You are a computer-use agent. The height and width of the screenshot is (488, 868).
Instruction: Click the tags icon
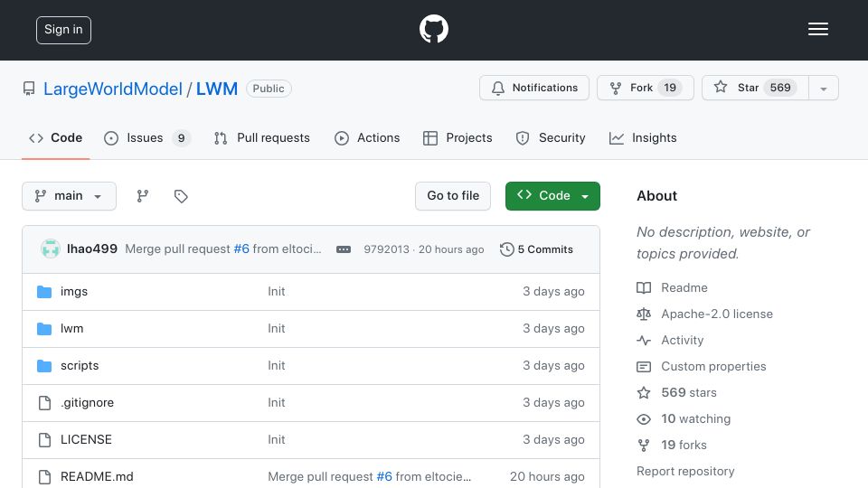[x=181, y=196]
